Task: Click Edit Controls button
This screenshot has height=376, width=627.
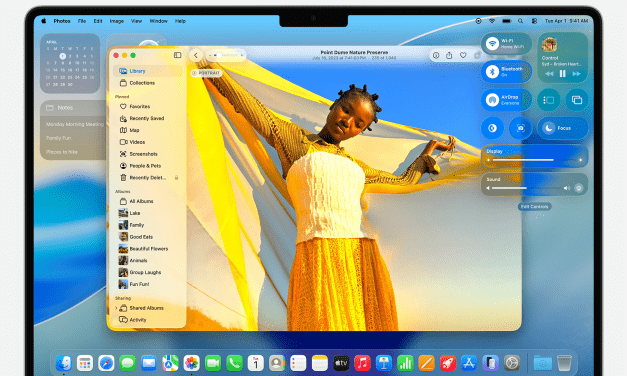Action: (x=535, y=206)
